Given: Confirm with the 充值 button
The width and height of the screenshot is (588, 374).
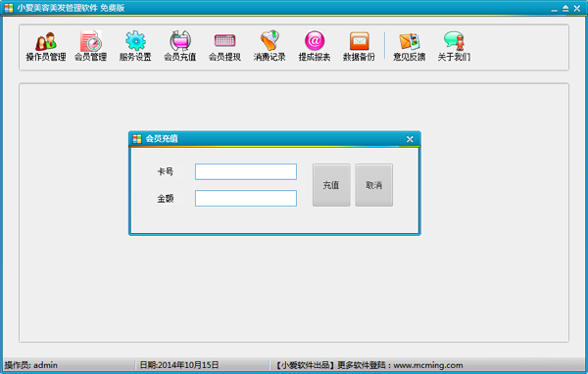Looking at the screenshot, I should 331,185.
